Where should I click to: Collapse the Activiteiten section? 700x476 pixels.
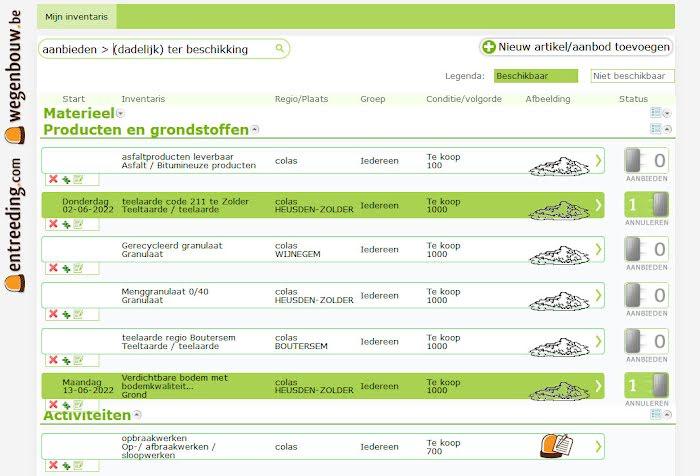coord(137,415)
